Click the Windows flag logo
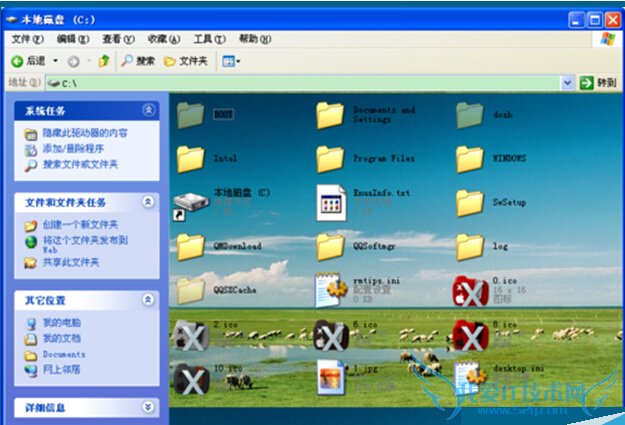This screenshot has height=425, width=625. tap(607, 39)
